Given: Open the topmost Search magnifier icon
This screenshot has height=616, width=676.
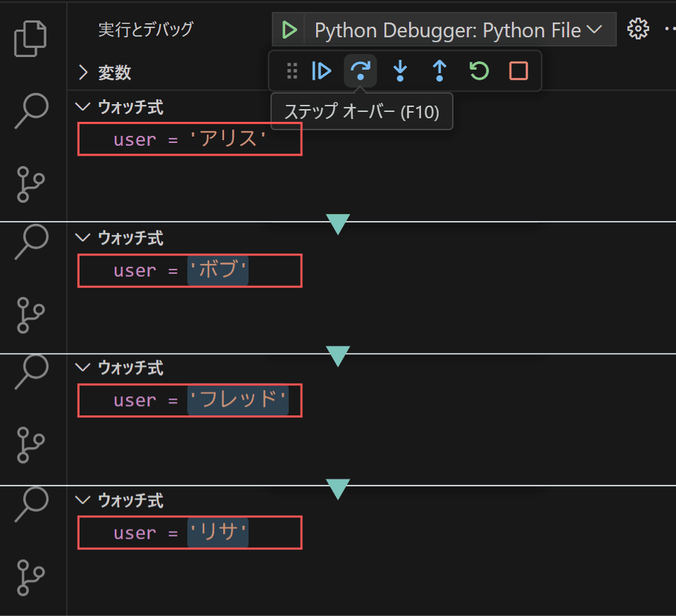Looking at the screenshot, I should 31,111.
